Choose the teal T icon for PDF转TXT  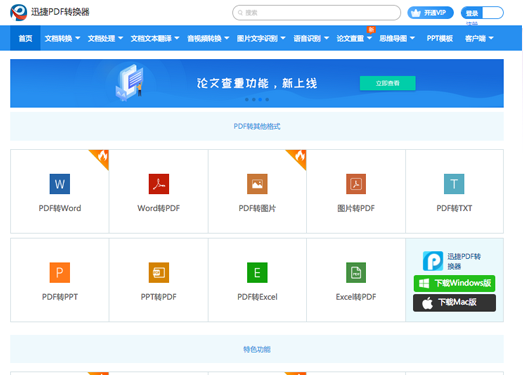pos(454,184)
